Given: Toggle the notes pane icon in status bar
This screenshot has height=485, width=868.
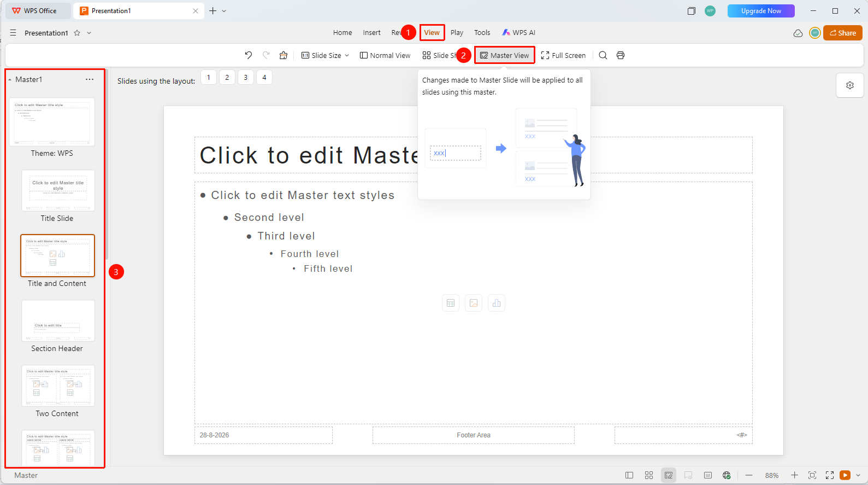Looking at the screenshot, I should click(708, 475).
